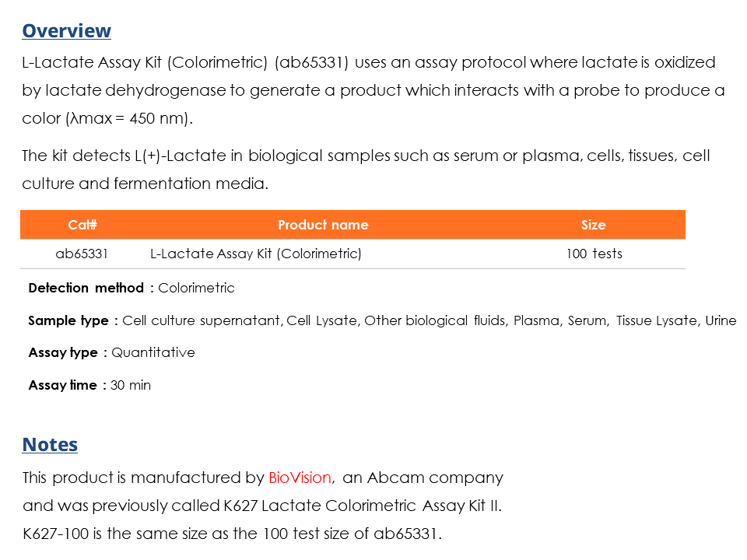The width and height of the screenshot is (747, 560).
Task: Click the Detection method label
Action: pos(86,288)
